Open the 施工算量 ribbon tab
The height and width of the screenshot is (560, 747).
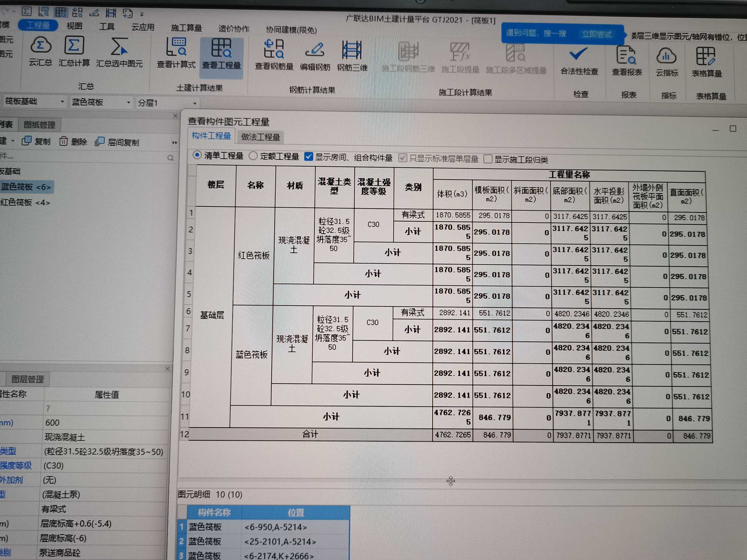point(186,28)
